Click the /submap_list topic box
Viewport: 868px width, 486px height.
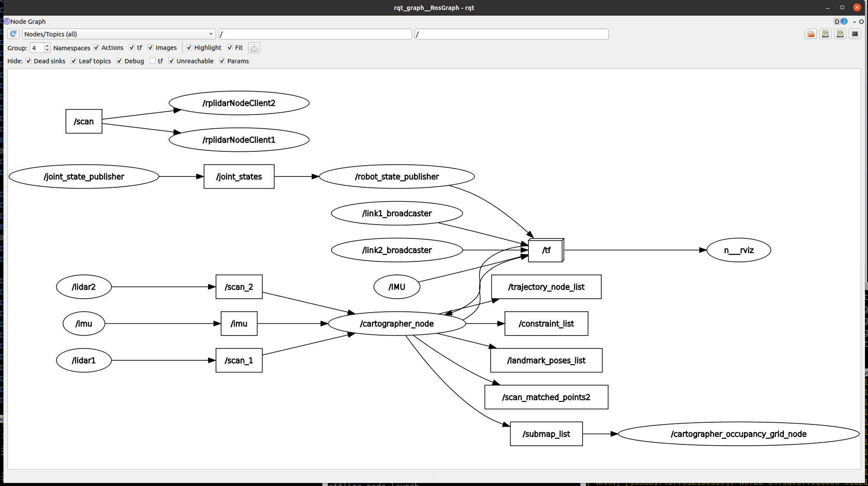pyautogui.click(x=546, y=434)
